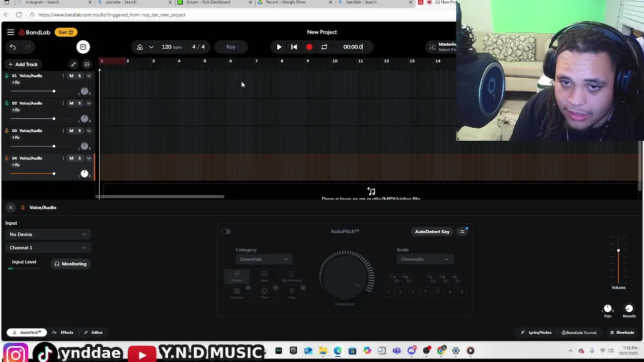Select the Duet AutoPitch preset
The height and width of the screenshot is (362, 644).
point(264,277)
